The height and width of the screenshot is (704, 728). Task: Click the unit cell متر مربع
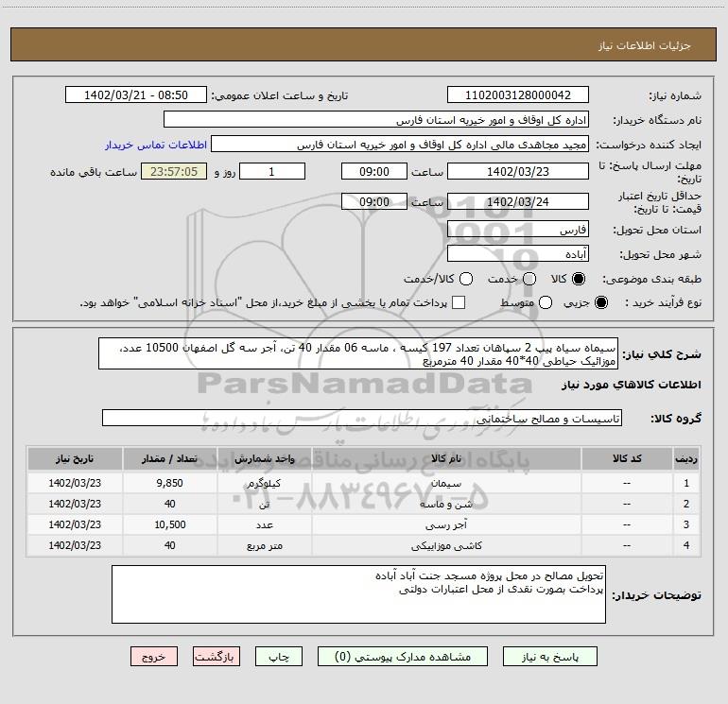click(x=264, y=546)
